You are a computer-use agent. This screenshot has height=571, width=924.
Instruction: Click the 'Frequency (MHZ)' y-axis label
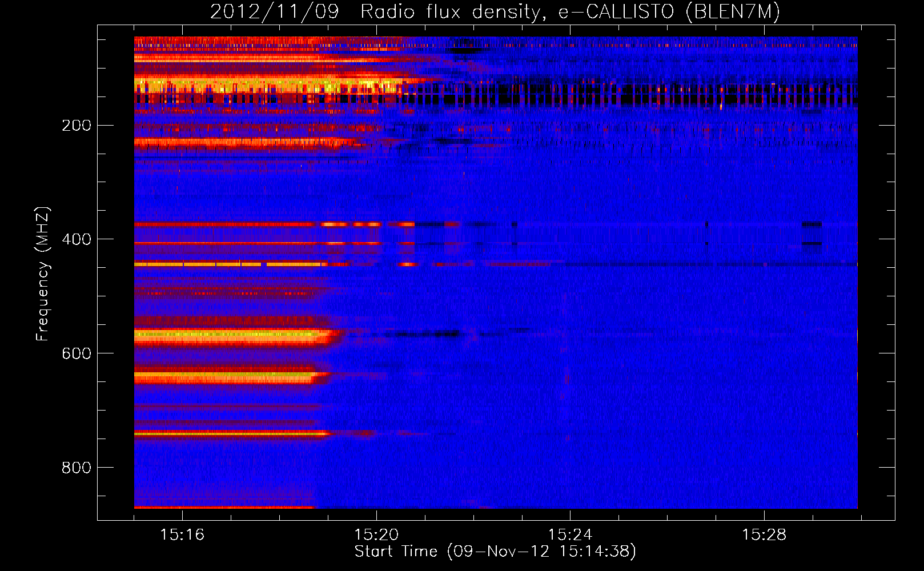[43, 274]
